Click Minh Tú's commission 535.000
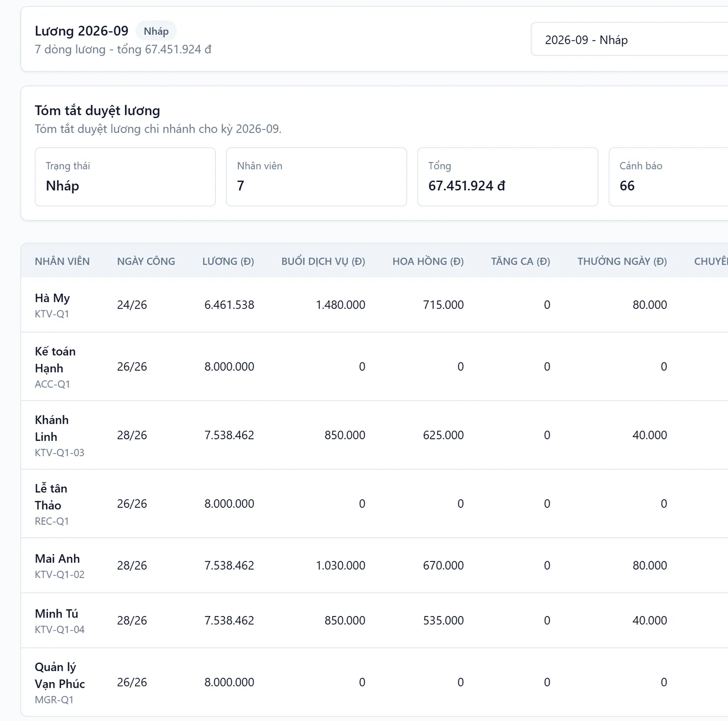728x721 pixels. pyautogui.click(x=444, y=620)
